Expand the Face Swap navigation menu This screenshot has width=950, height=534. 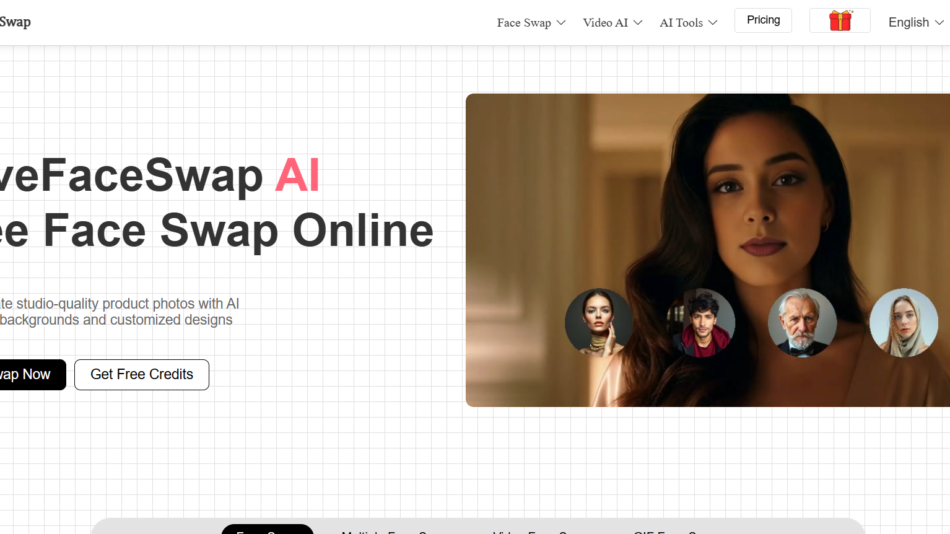click(531, 22)
